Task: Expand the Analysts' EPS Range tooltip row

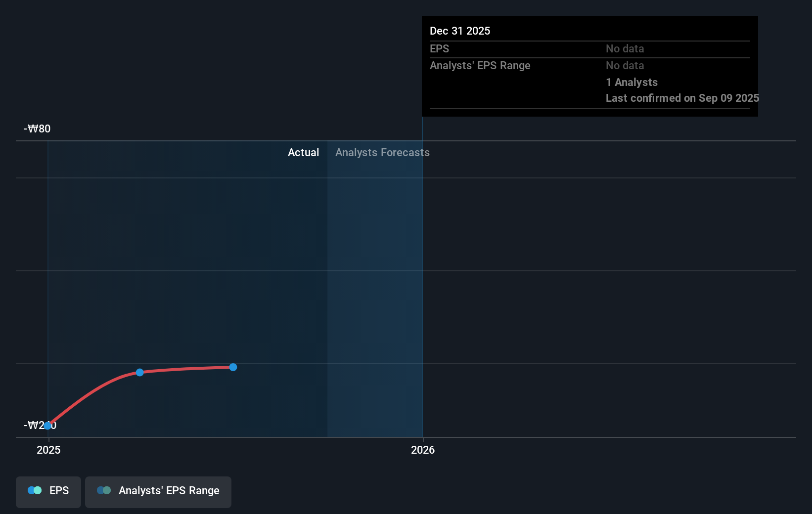Action: [480, 65]
